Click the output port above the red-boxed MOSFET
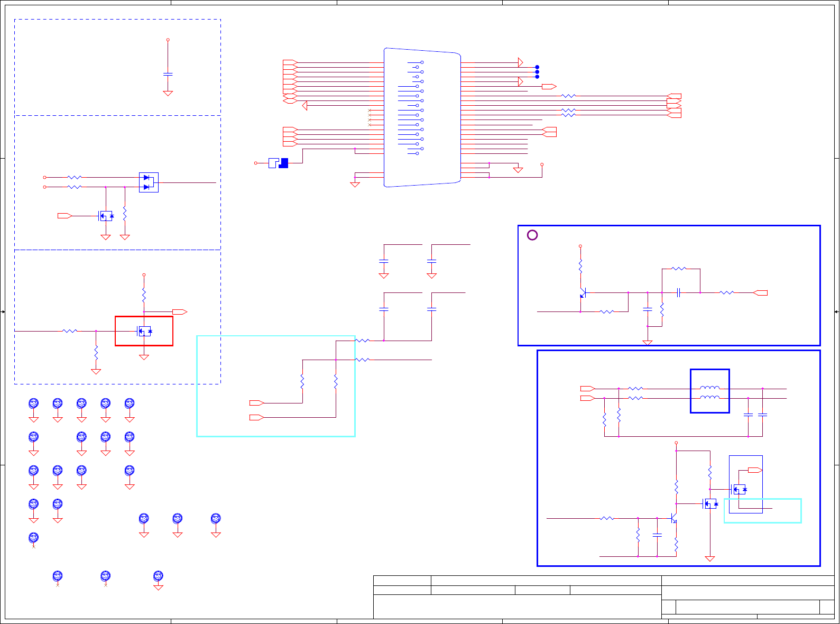Screen dimensions: 840x624 pos(180,312)
